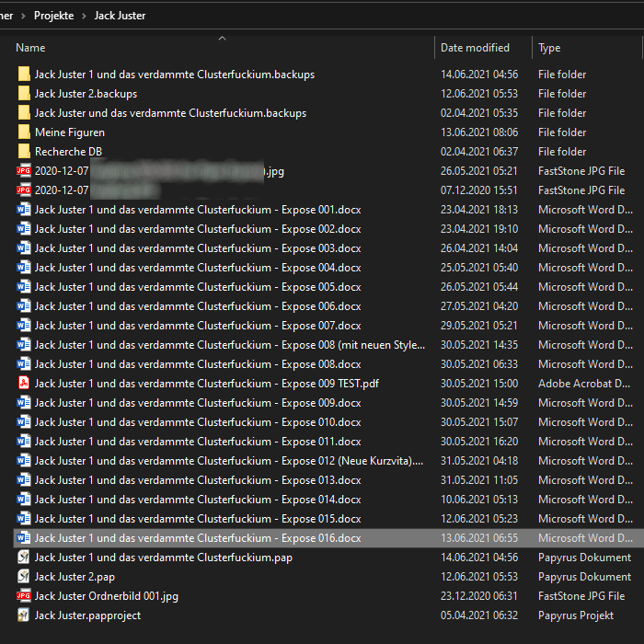Sort files by Date modified column header
Image resolution: width=644 pixels, height=644 pixels.
click(475, 48)
